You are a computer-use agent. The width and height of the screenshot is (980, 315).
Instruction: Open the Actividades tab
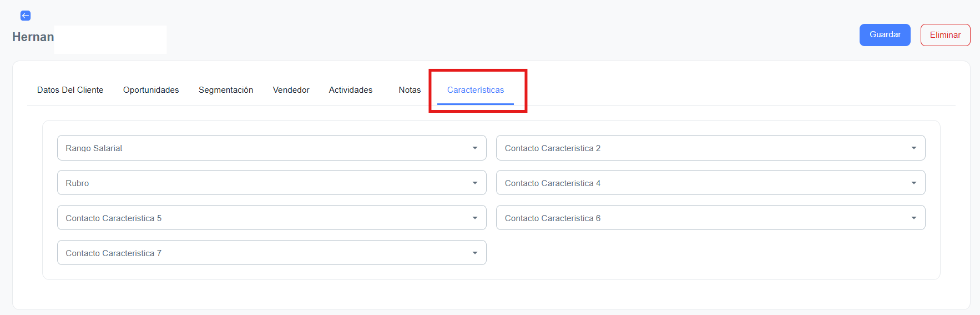[351, 90]
